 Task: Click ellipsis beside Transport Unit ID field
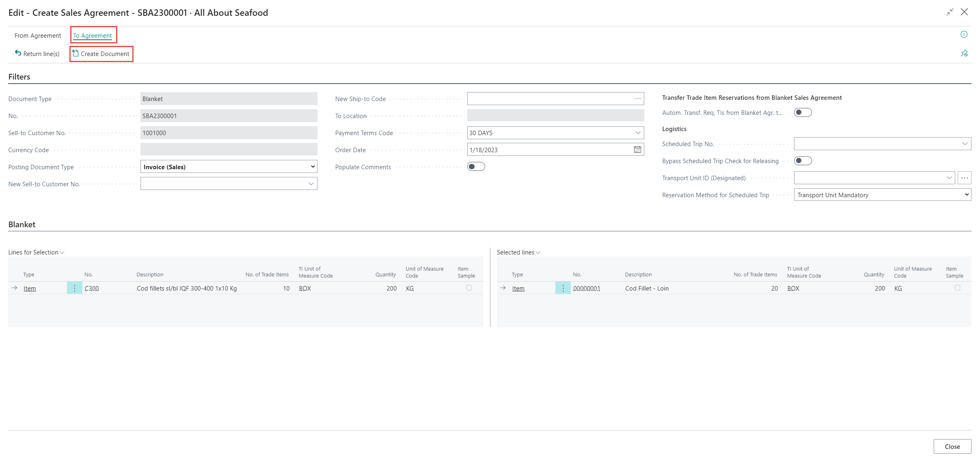point(964,178)
